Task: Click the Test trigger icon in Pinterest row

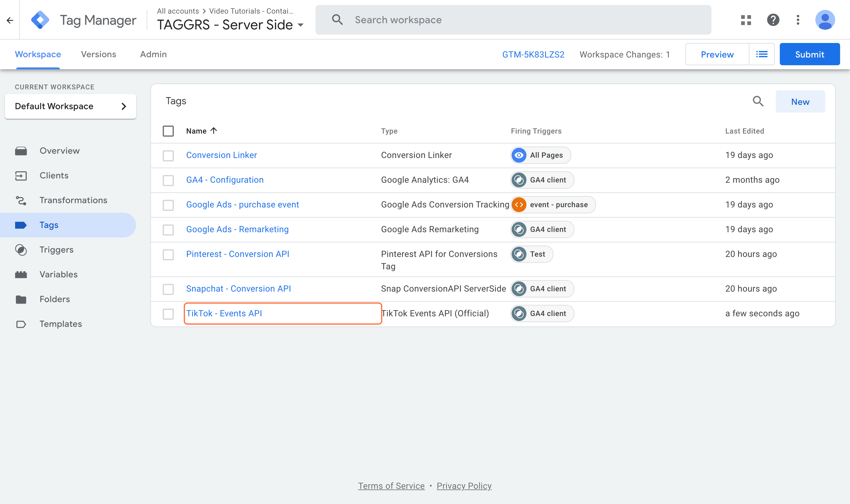Action: coord(519,254)
